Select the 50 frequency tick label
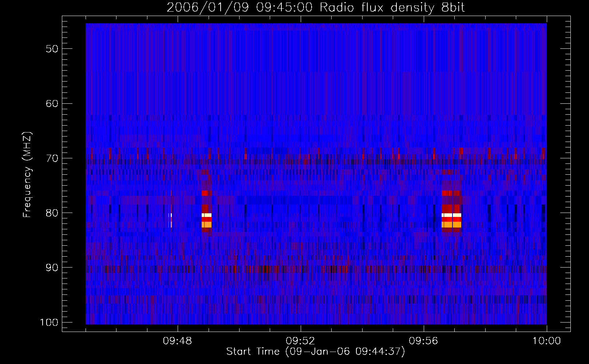The width and height of the screenshot is (589, 364). coord(52,49)
